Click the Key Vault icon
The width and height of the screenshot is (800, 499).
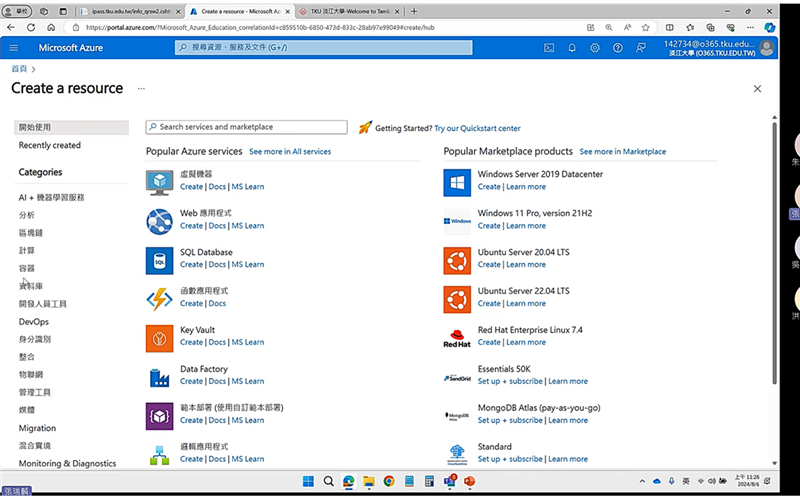coord(159,337)
